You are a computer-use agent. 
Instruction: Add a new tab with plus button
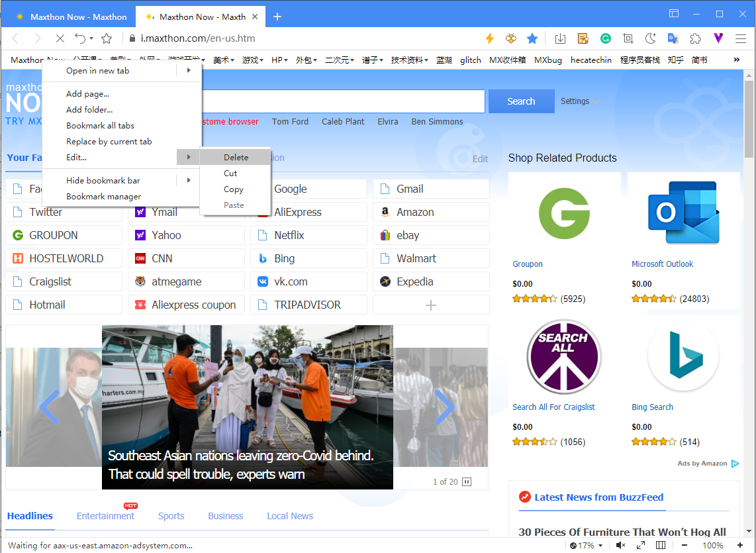[277, 17]
